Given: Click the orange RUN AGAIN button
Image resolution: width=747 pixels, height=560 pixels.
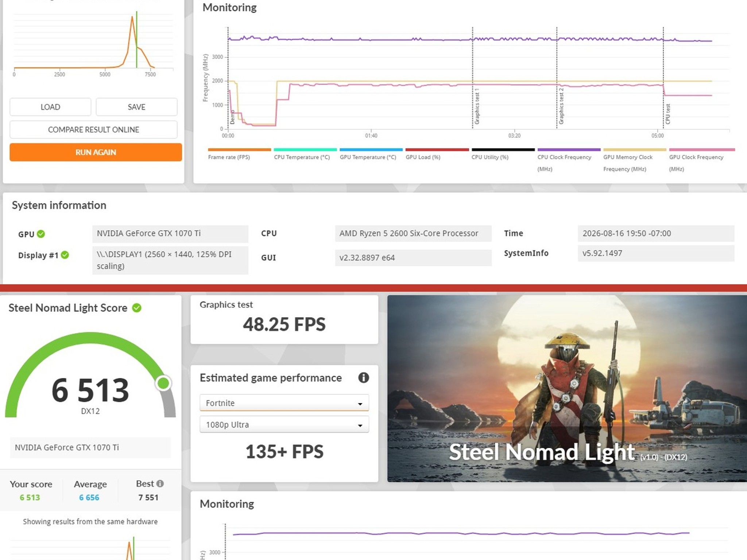Looking at the screenshot, I should (x=96, y=152).
